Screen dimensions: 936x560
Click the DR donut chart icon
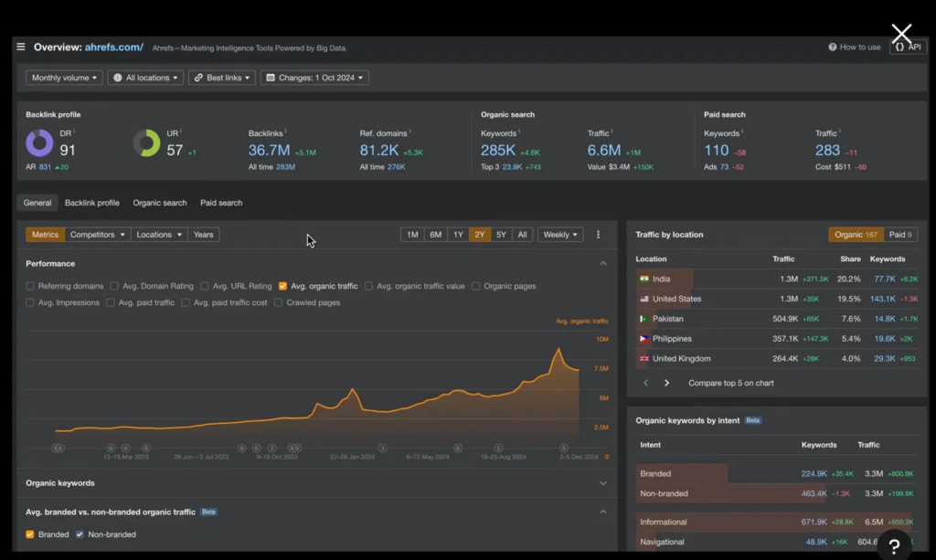point(39,143)
